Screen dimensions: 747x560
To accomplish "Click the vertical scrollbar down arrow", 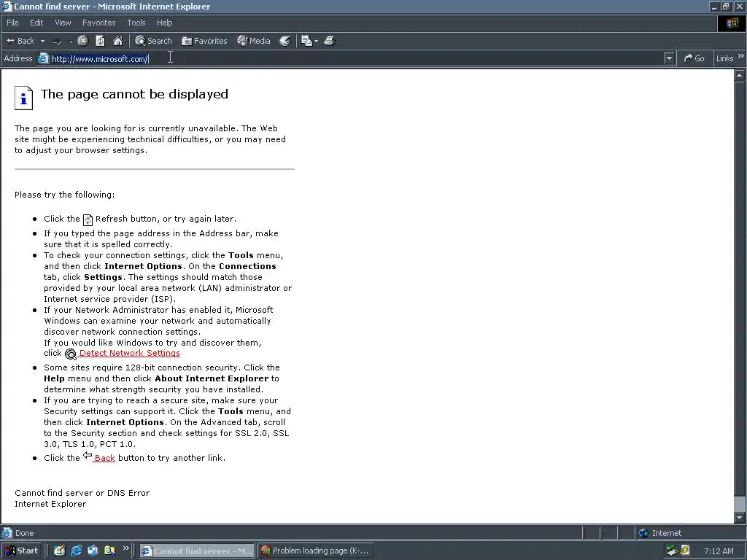I will 740,518.
